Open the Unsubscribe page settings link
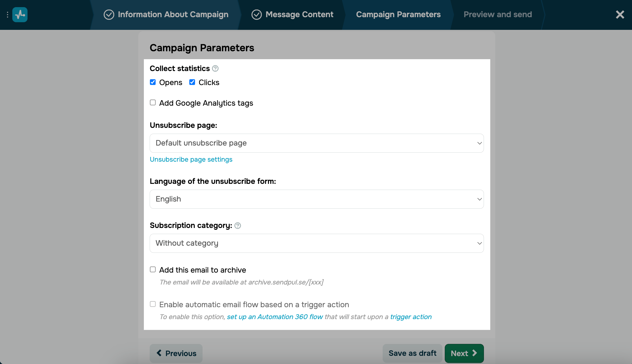 pos(191,160)
